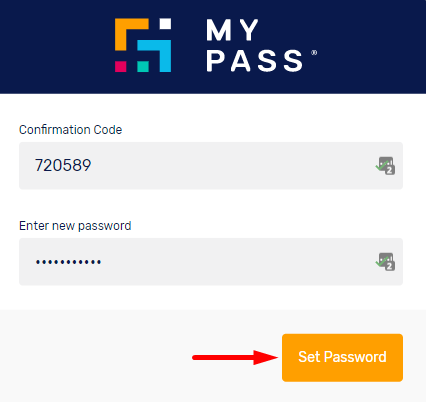Click the orange bracket of MyPass logo

[131, 34]
